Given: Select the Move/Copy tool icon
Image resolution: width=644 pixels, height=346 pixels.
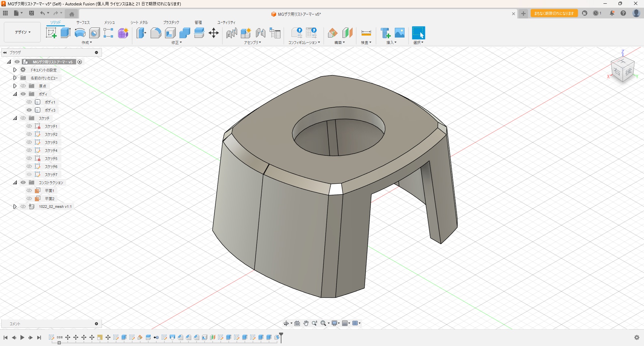Looking at the screenshot, I should (214, 33).
